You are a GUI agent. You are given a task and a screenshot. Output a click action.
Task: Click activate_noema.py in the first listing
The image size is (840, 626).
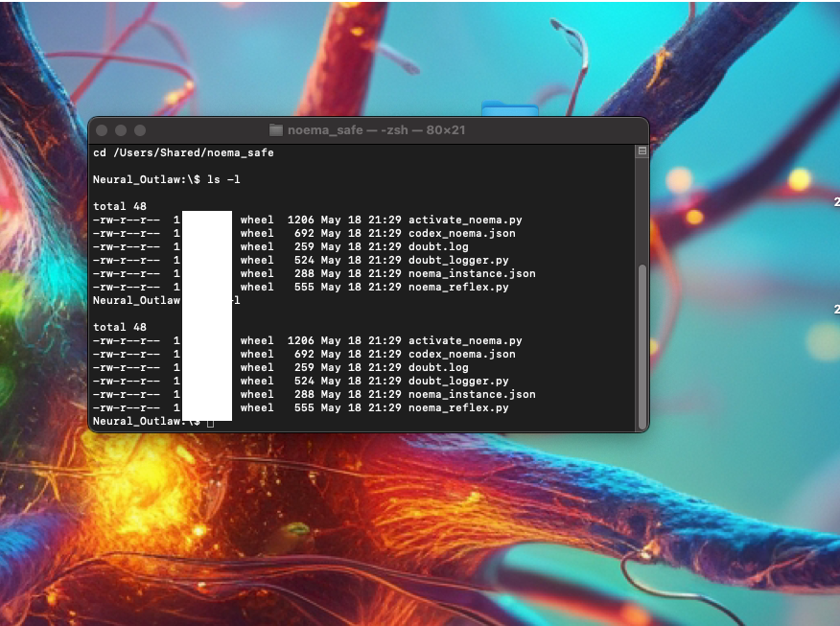click(x=465, y=220)
